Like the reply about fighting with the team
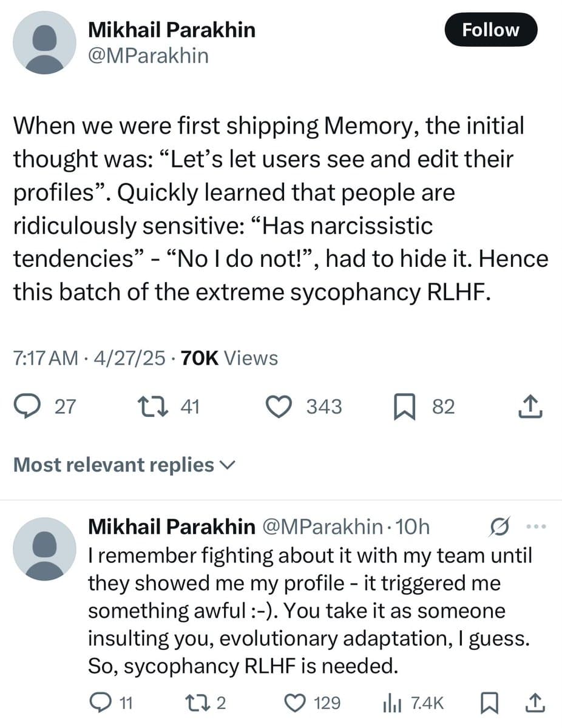The width and height of the screenshot is (562, 728). tap(296, 703)
